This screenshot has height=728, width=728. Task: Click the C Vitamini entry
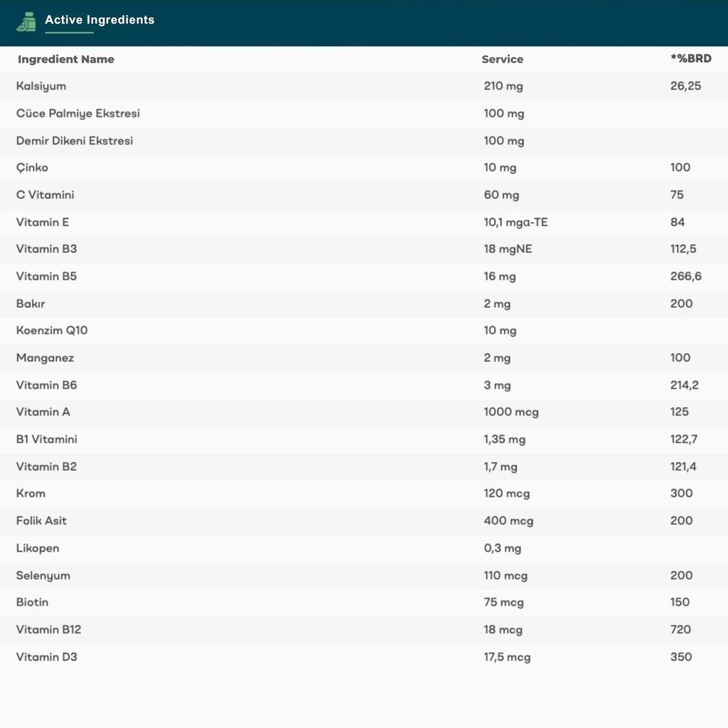click(x=45, y=195)
